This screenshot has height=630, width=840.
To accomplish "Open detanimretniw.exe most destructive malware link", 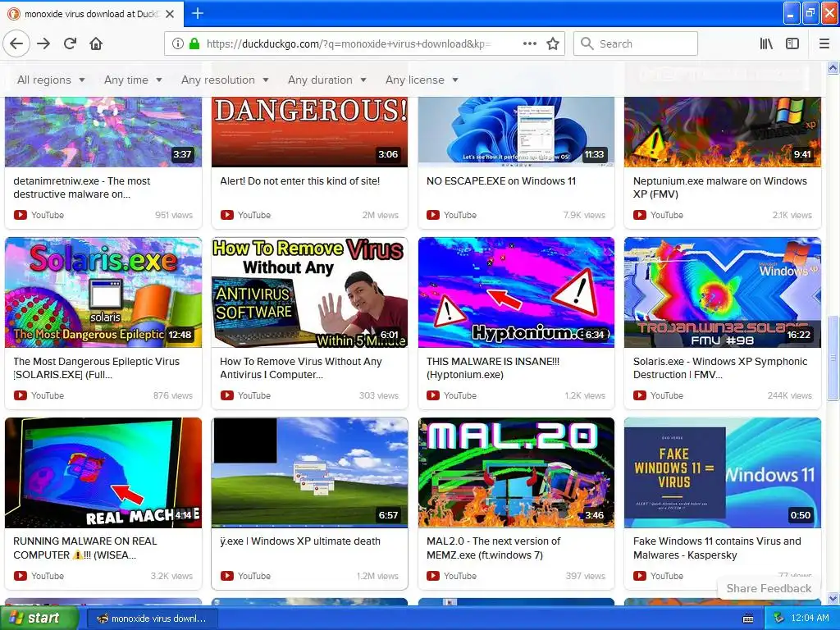I will tap(81, 188).
